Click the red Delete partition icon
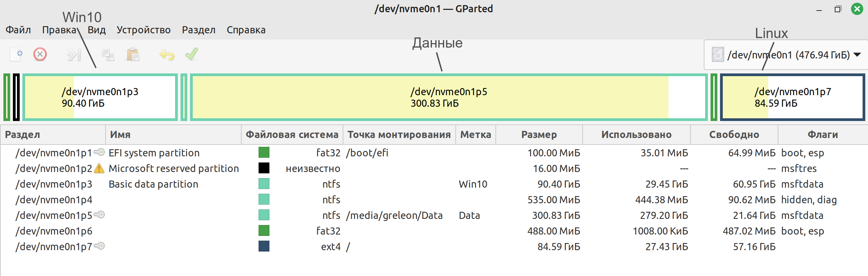The height and width of the screenshot is (276, 868). click(x=40, y=54)
